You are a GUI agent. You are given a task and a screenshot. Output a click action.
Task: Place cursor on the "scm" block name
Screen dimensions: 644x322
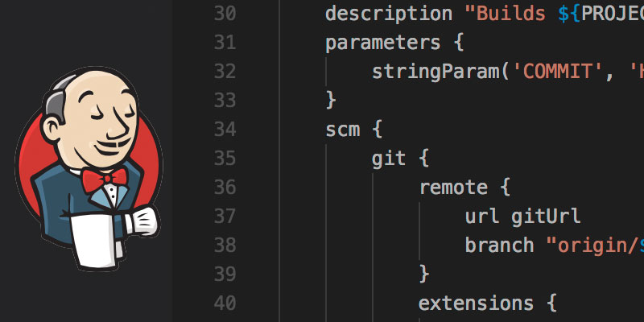[342, 130]
